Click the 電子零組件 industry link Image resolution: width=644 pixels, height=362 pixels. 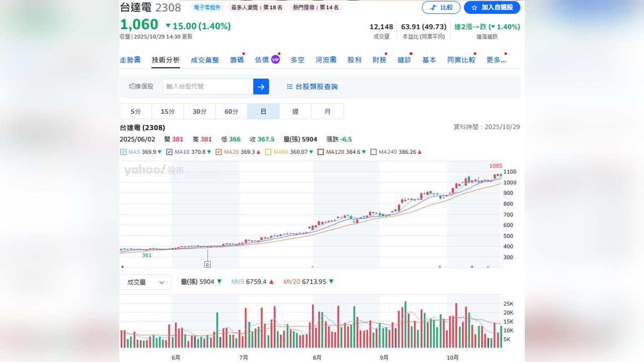(207, 8)
